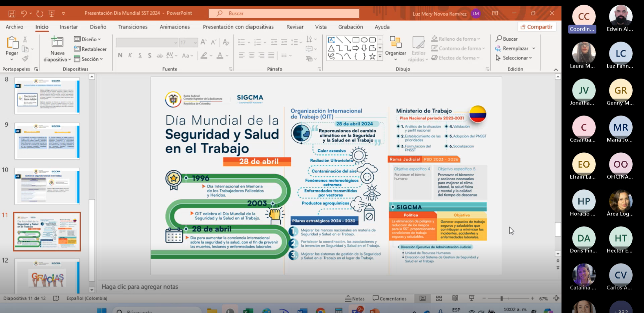644x313 pixels.
Task: Start presentation from beginning icon in title bar
Action: (x=52, y=13)
